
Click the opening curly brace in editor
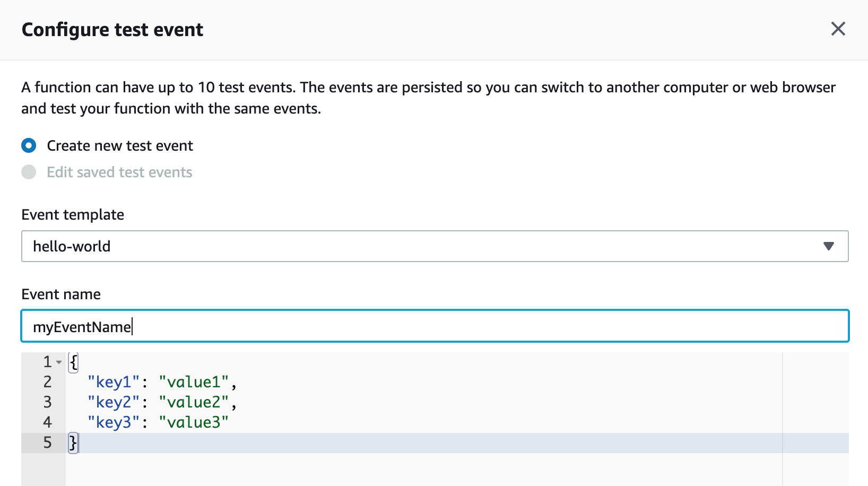point(73,362)
